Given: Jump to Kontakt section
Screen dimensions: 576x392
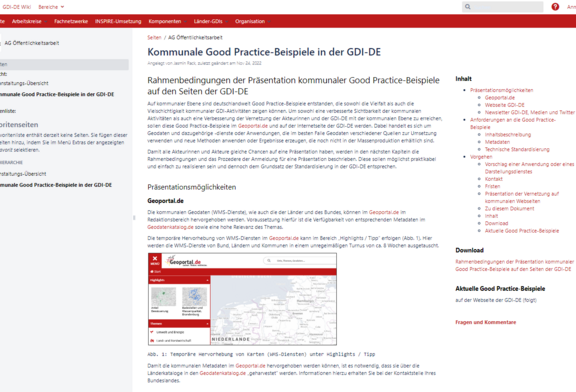Looking at the screenshot, I should coord(493,179).
